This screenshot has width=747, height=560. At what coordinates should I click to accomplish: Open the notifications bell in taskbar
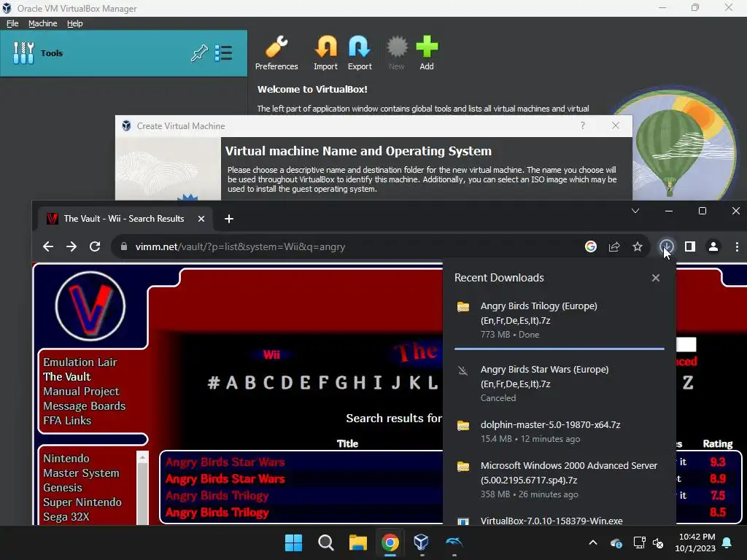pos(727,542)
